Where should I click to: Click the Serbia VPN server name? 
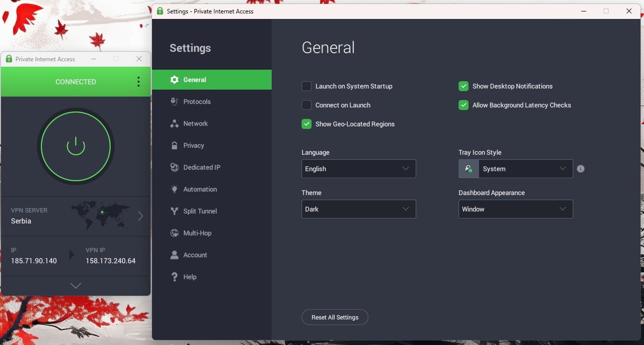click(21, 221)
